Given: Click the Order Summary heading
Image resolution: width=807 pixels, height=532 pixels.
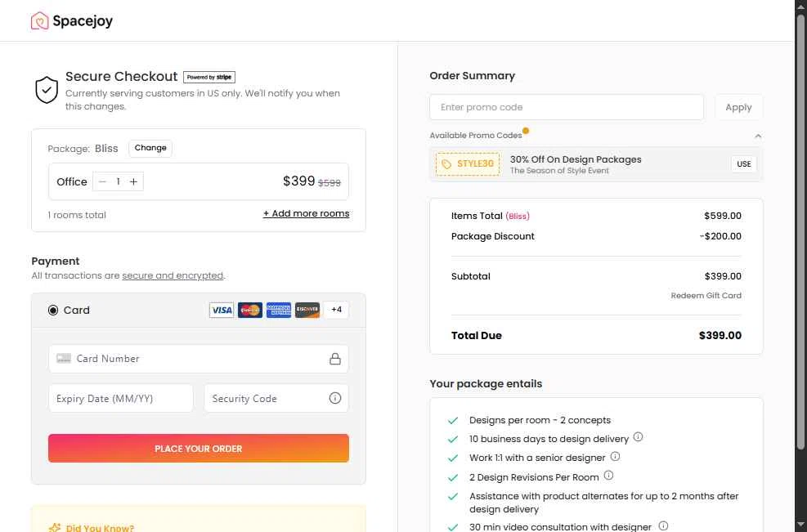Looking at the screenshot, I should 472,76.
